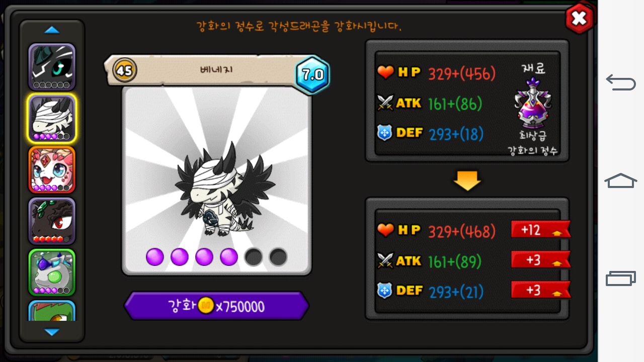Choose the pink fox-like dragon portrait
This screenshot has width=644, height=362.
pos(52,170)
